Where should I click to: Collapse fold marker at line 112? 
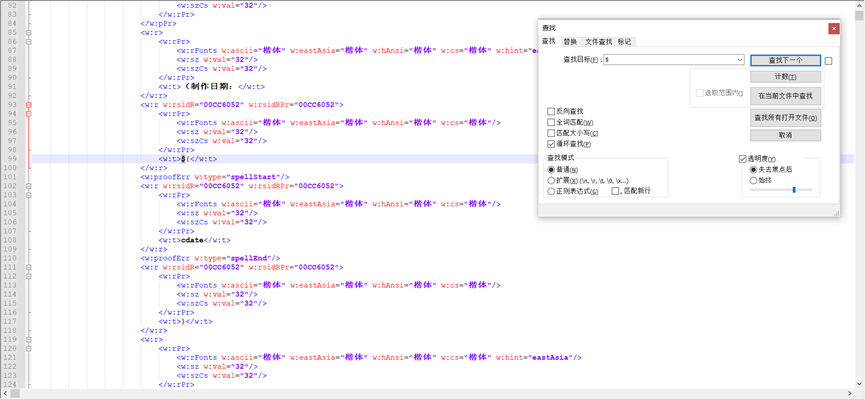pyautogui.click(x=29, y=276)
